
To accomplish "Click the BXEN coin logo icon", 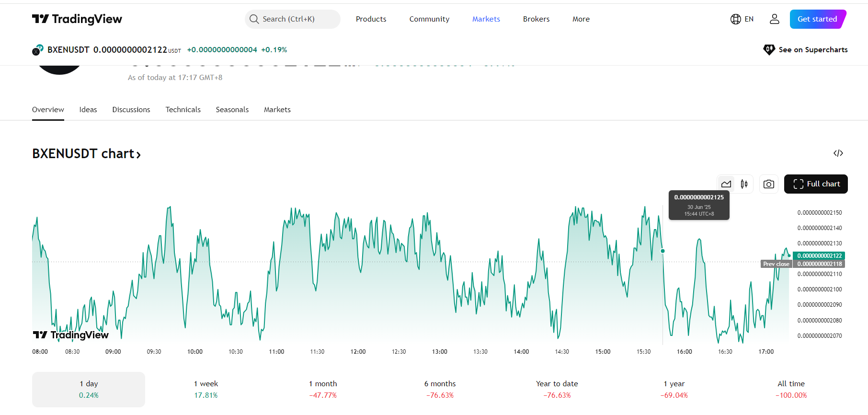I will coord(37,50).
